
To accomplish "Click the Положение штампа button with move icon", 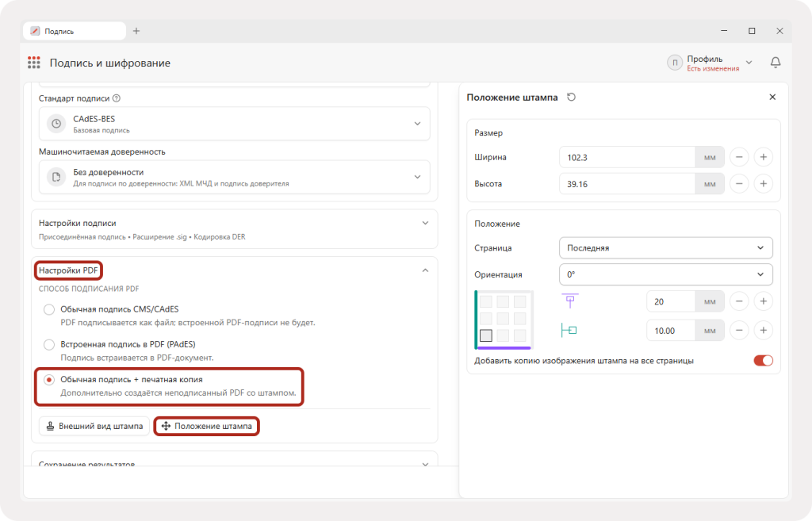I will coord(207,426).
